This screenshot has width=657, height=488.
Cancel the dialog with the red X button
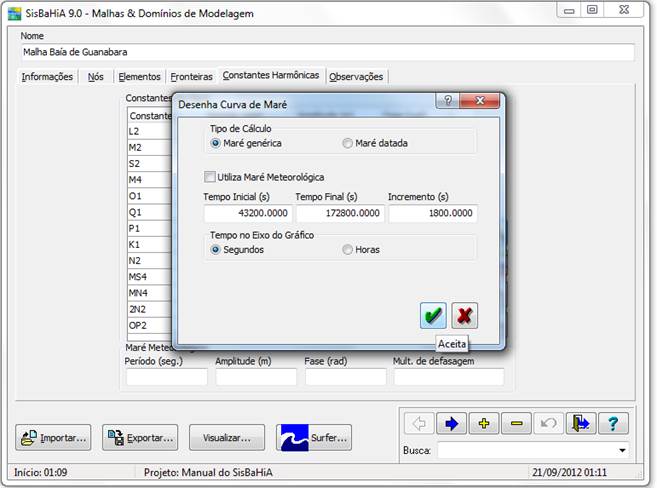464,315
